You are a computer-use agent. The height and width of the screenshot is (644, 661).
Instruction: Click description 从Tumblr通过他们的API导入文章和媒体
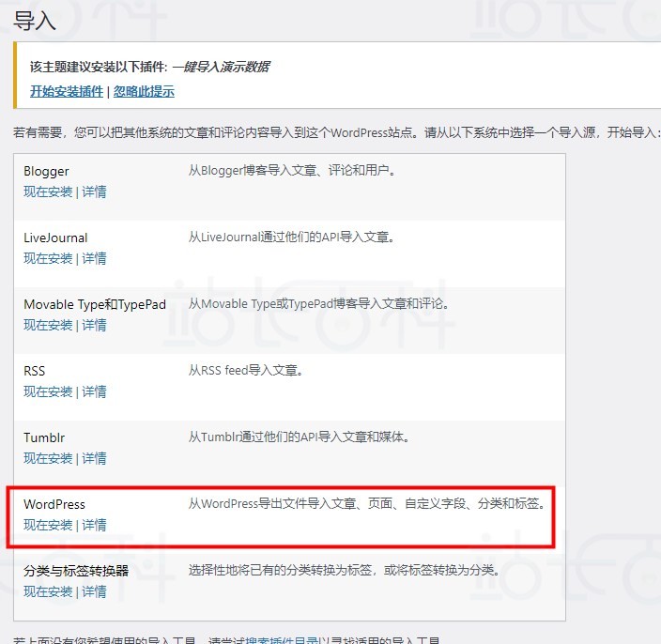(299, 437)
